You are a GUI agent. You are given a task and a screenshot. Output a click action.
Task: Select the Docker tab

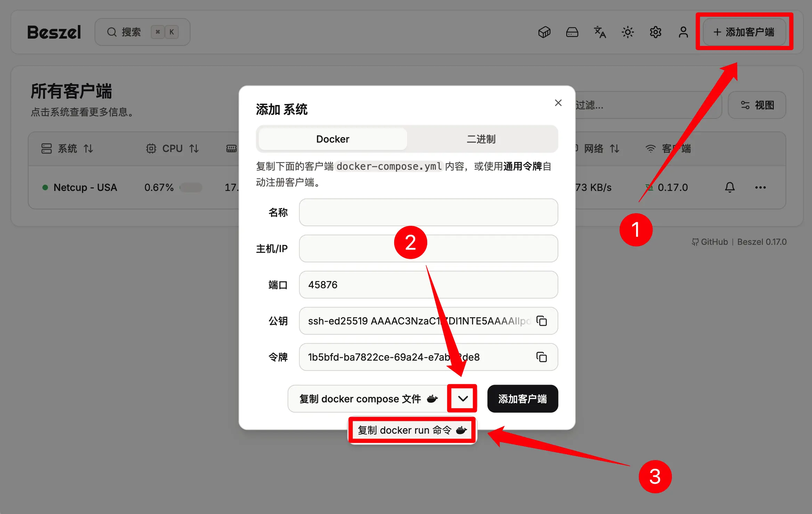pyautogui.click(x=333, y=139)
